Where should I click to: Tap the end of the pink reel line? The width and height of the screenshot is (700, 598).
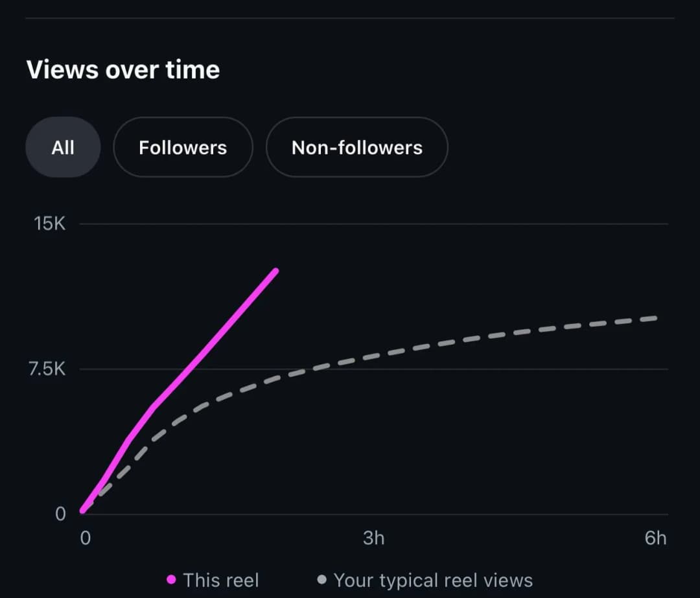(276, 271)
